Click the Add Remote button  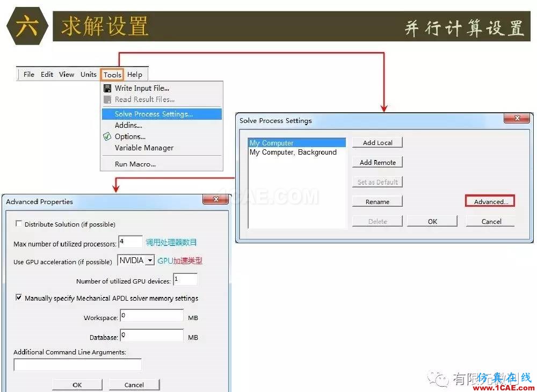[x=378, y=163]
